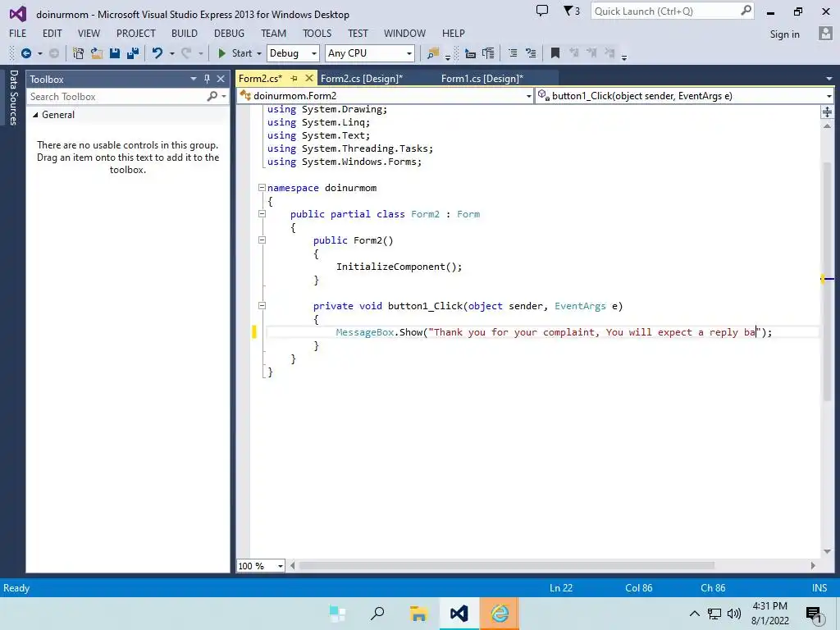Image resolution: width=840 pixels, height=630 pixels.
Task: Collapse the namespace doinurmom code block
Action: click(262, 188)
